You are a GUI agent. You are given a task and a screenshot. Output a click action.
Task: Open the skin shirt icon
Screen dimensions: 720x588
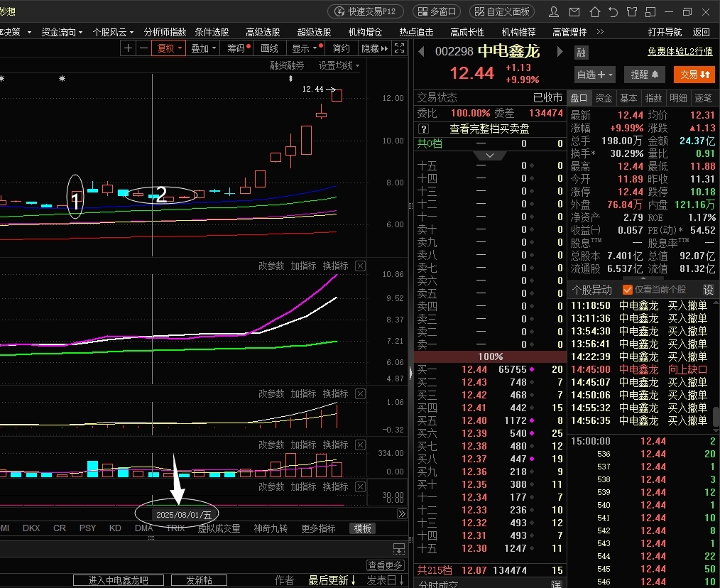pos(632,11)
